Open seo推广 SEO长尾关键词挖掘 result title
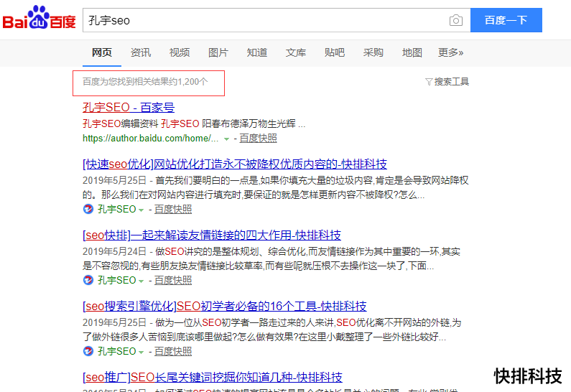 [x=213, y=377]
